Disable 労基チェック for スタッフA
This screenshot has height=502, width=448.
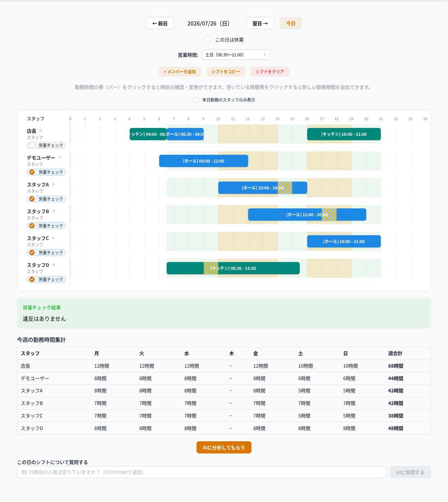[x=46, y=199]
